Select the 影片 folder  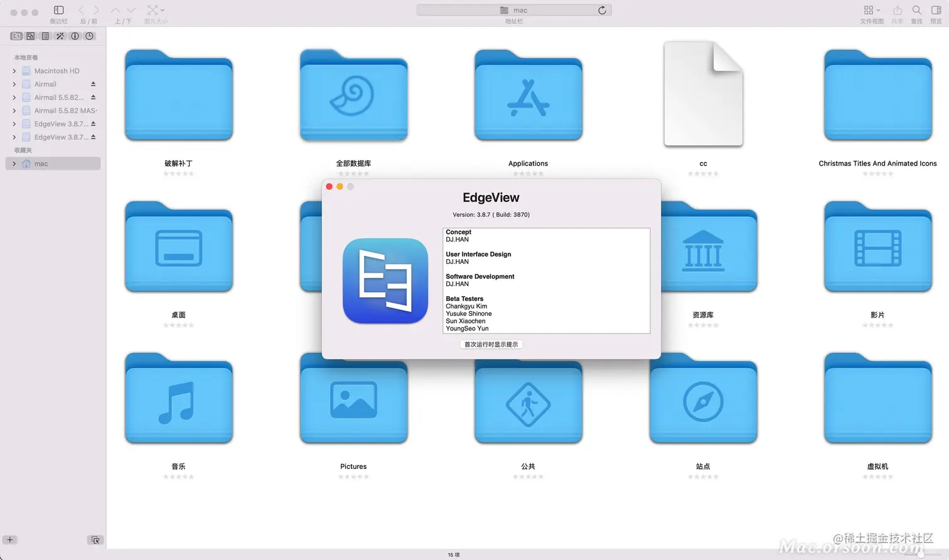(x=877, y=246)
